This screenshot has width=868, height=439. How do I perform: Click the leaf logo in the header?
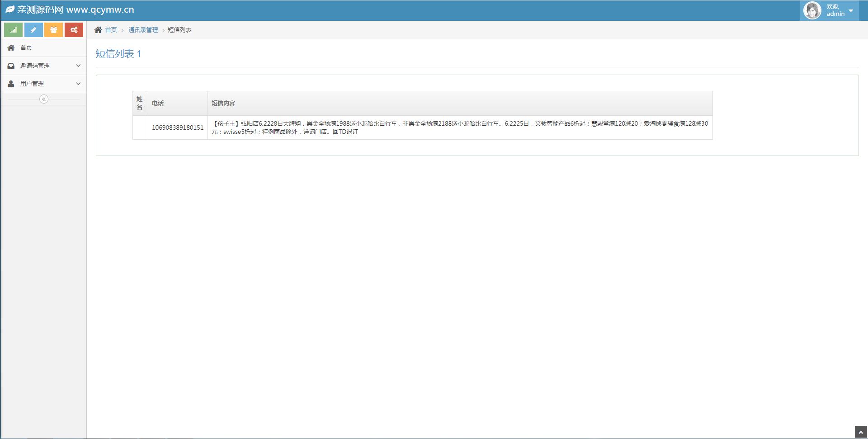(10, 9)
